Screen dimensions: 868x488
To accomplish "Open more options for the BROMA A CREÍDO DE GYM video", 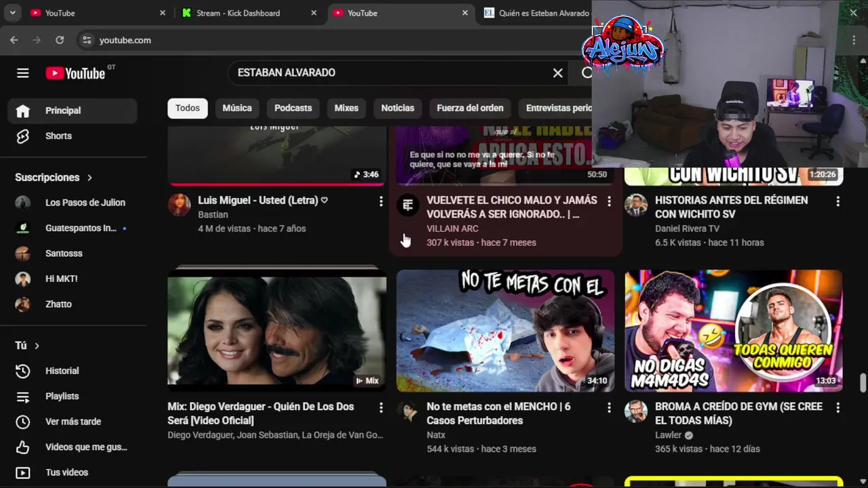I will point(837,407).
